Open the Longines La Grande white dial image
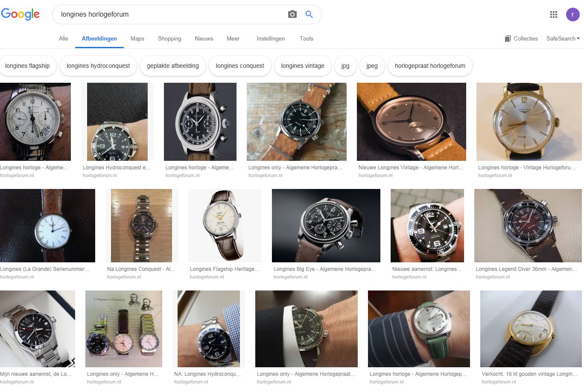 (47, 226)
